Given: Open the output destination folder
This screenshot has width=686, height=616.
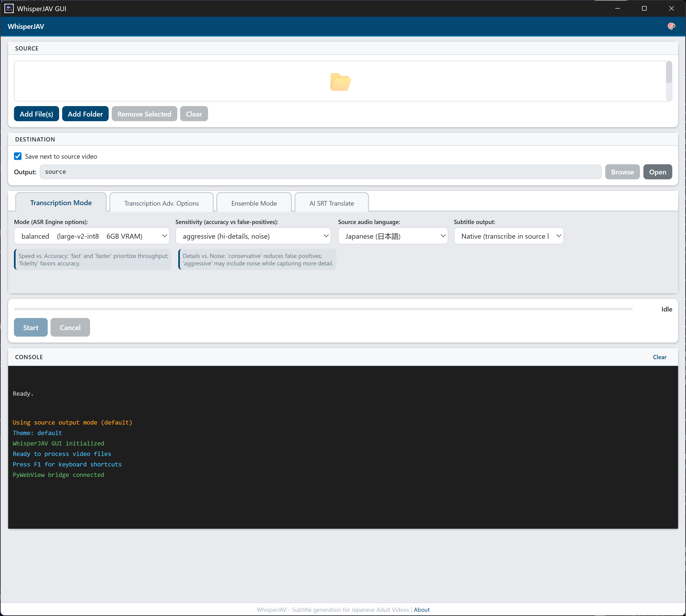Looking at the screenshot, I should pos(657,172).
